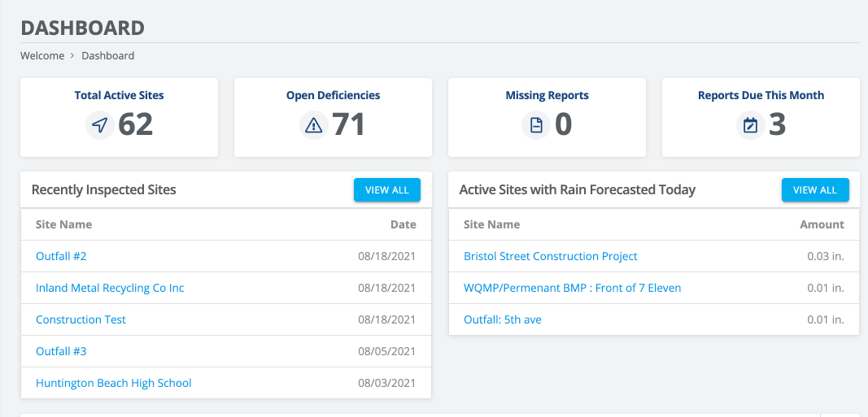The height and width of the screenshot is (417, 868).
Task: Open the Outfall: 5th ave link
Action: [503, 319]
